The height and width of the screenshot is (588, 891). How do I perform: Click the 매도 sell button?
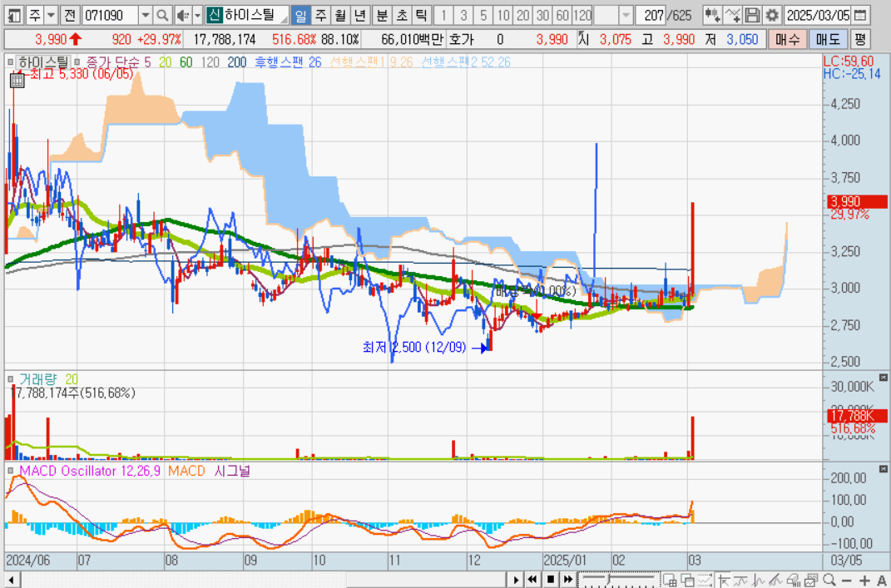point(827,39)
